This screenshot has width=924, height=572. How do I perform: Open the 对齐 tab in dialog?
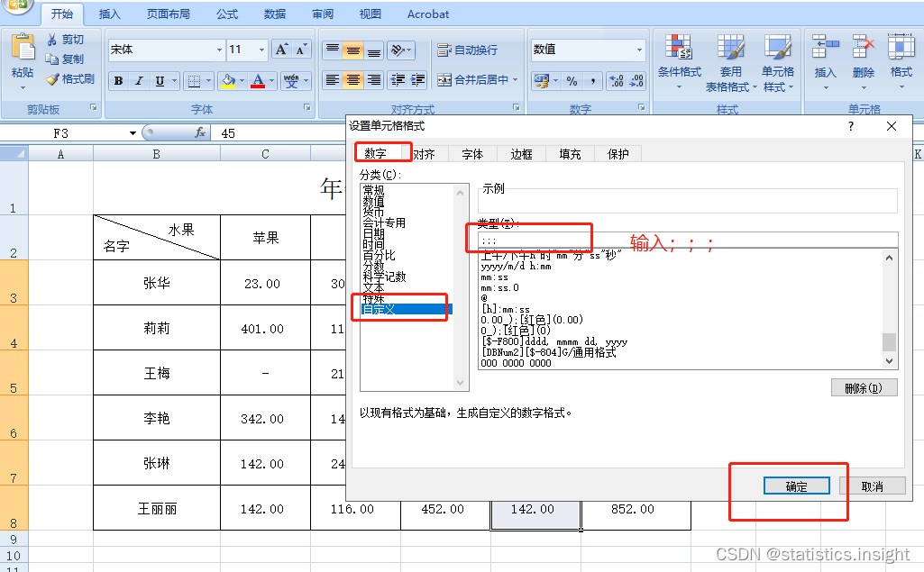425,154
